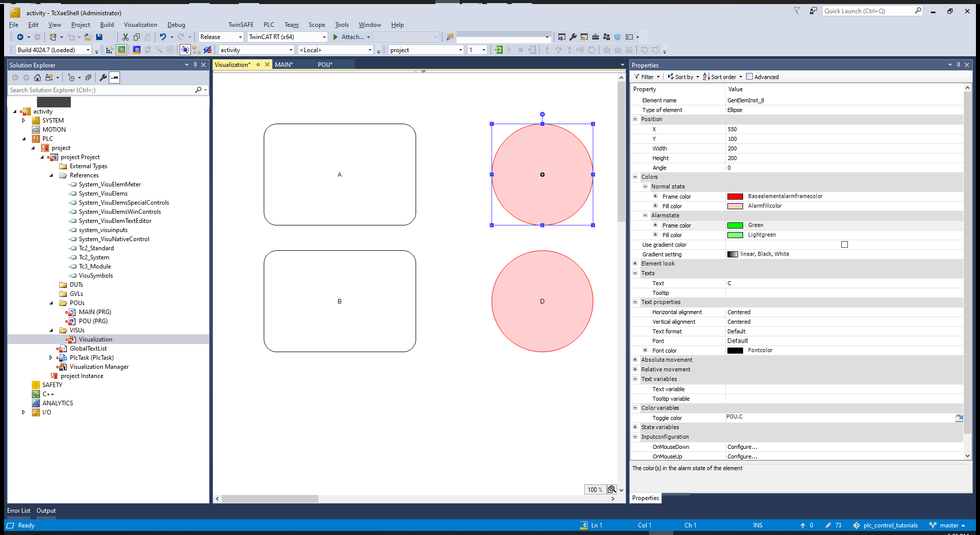Click the green Login arrow icon
The width and height of the screenshot is (980, 535).
pyautogui.click(x=499, y=50)
